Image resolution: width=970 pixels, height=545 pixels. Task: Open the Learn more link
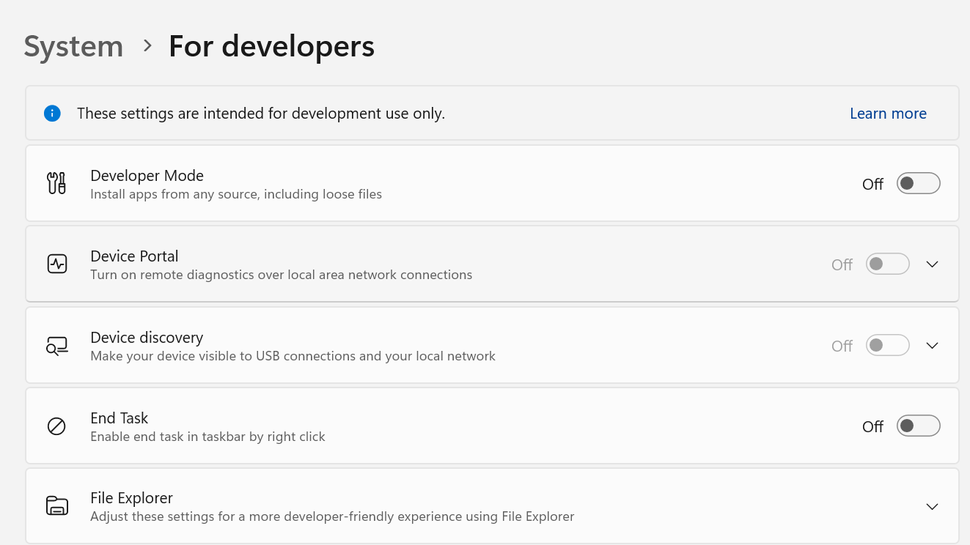[x=887, y=114]
